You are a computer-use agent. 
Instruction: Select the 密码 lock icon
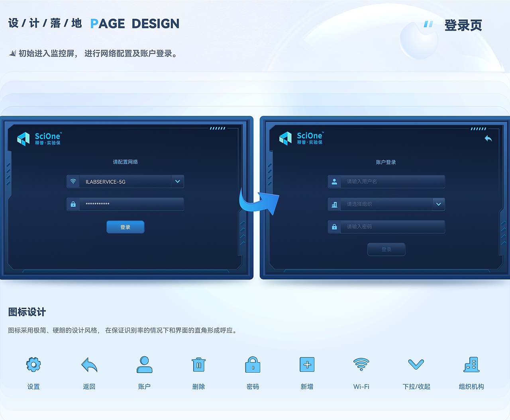point(253,364)
